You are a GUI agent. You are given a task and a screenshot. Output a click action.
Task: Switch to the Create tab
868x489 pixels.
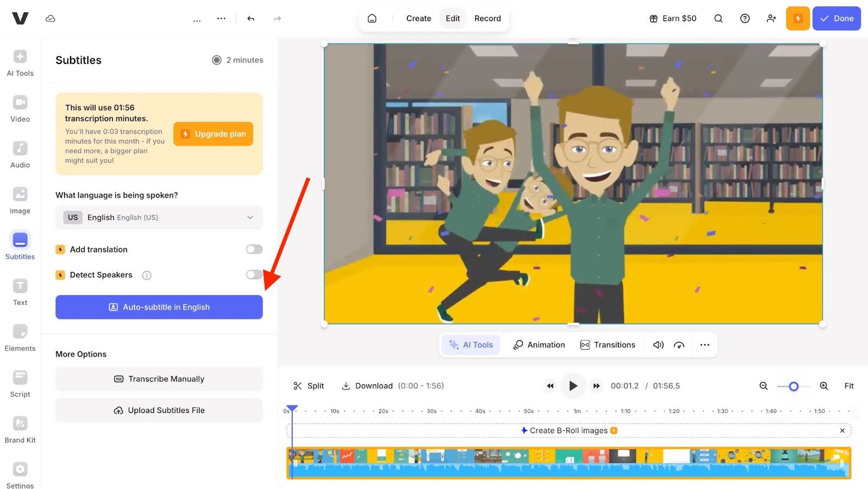pyautogui.click(x=418, y=18)
